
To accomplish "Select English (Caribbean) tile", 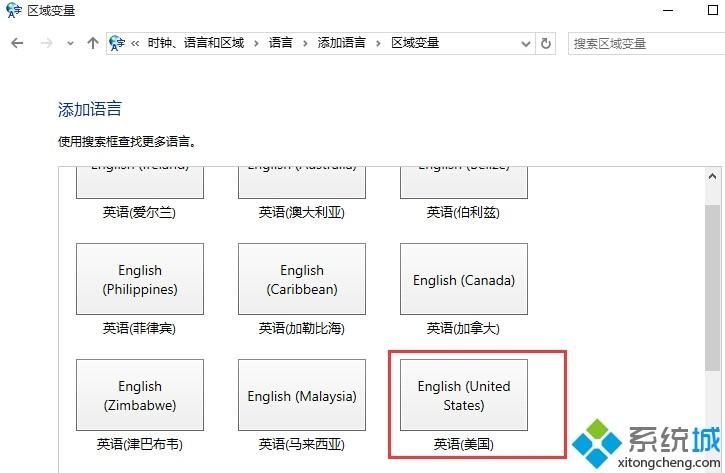I will [302, 279].
